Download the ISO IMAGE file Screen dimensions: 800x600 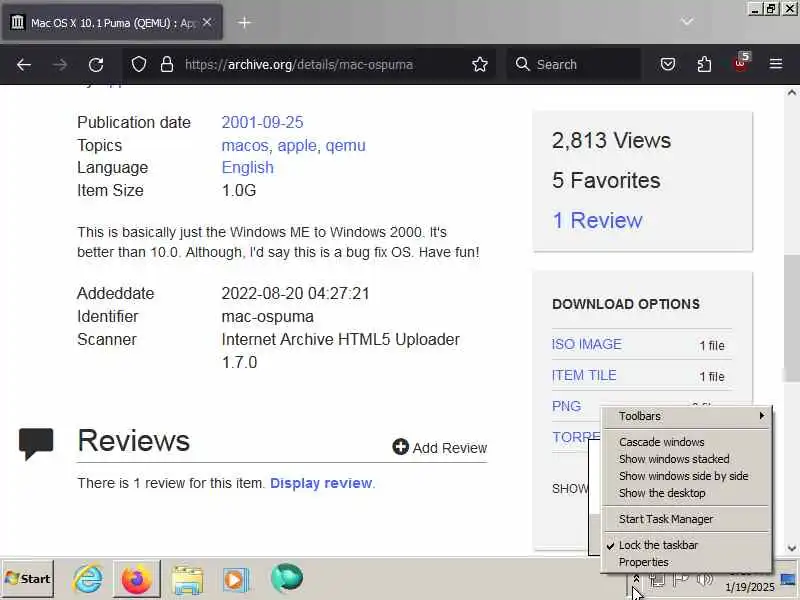(587, 344)
